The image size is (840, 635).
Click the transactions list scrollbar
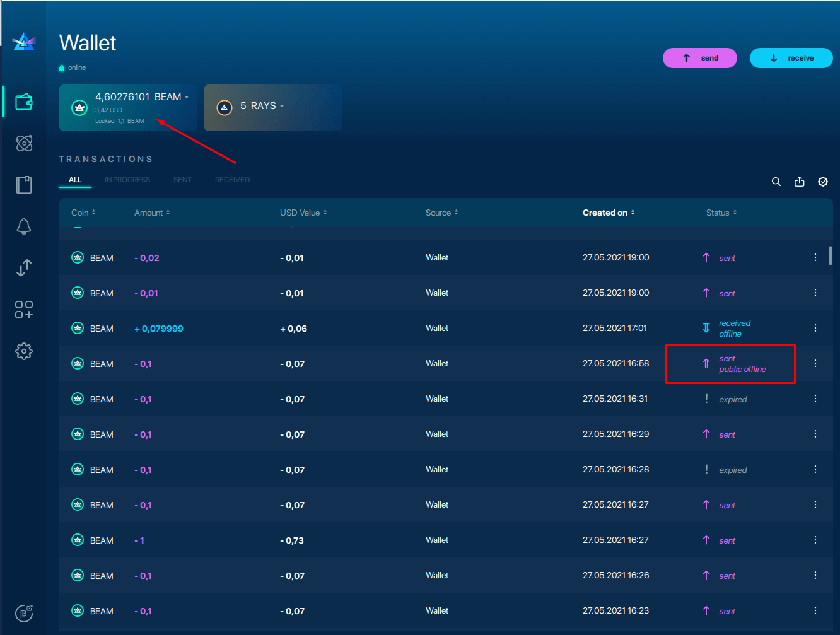830,255
